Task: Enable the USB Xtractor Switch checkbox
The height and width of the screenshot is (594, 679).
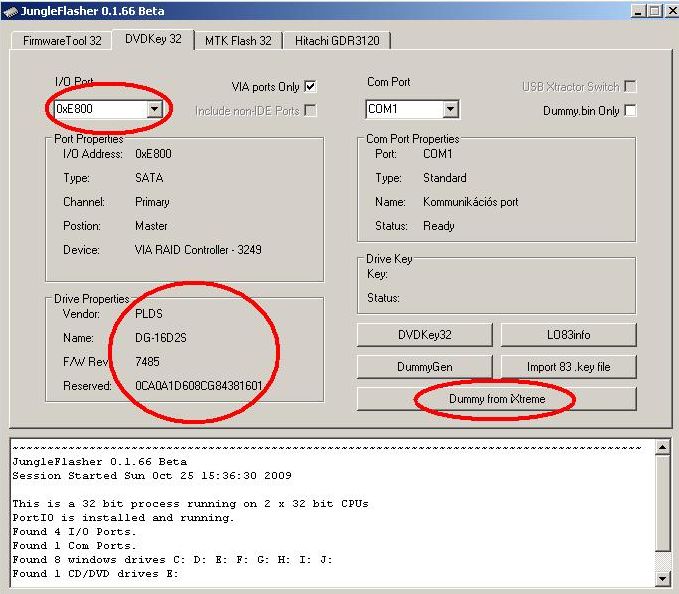Action: [630, 87]
